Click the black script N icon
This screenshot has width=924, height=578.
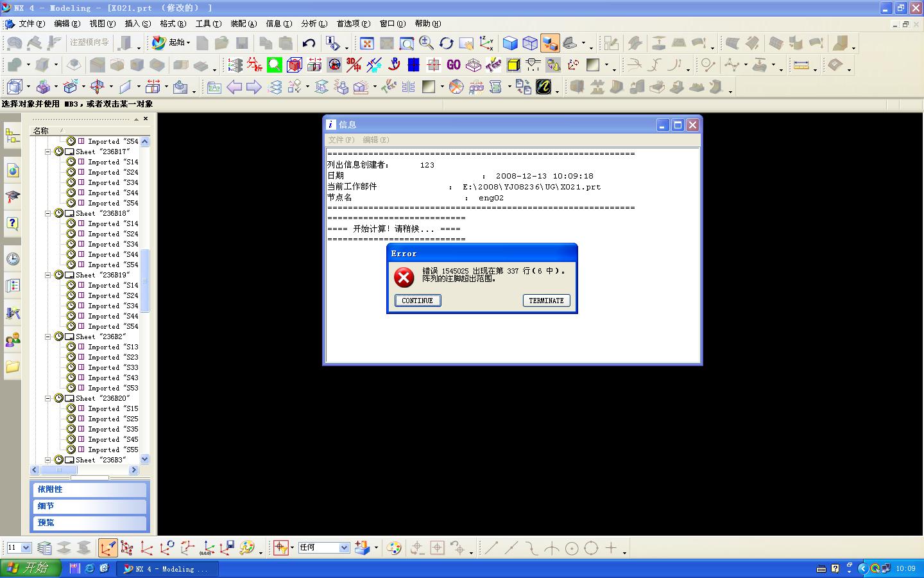coord(543,87)
